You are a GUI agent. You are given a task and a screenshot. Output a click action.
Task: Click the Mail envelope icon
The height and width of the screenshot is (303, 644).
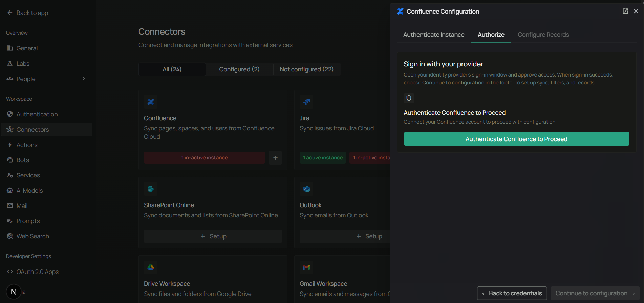(10, 205)
